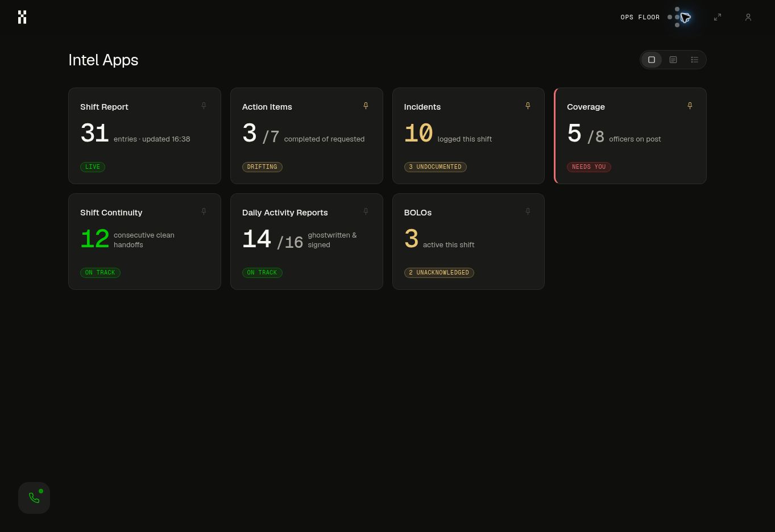Expand to fullscreen with the arrows icon
Image resolution: width=775 pixels, height=532 pixels.
(718, 17)
